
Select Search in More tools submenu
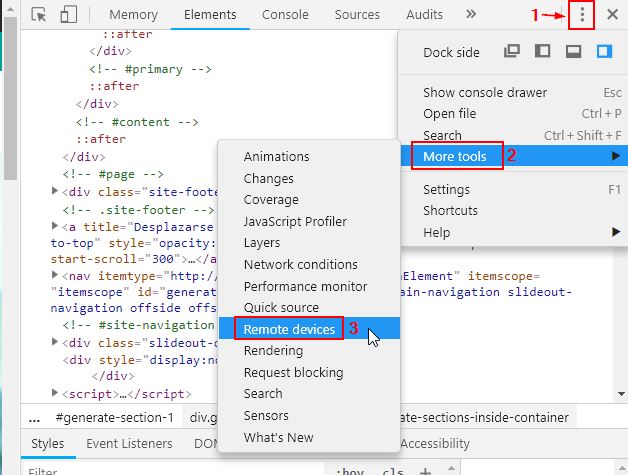tap(309, 394)
